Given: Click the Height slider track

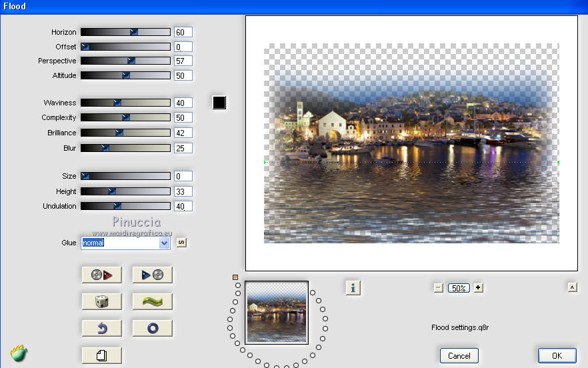Looking at the screenshot, I should tap(125, 191).
